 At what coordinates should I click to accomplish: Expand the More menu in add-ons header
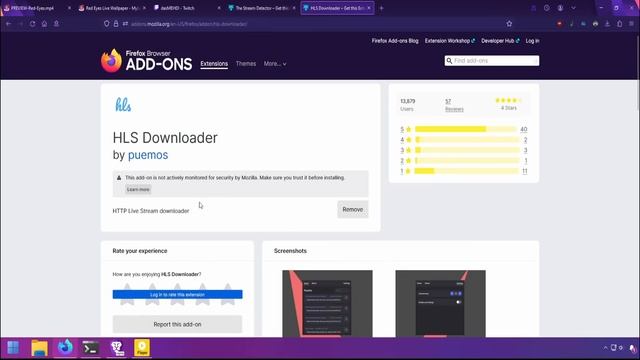click(275, 64)
